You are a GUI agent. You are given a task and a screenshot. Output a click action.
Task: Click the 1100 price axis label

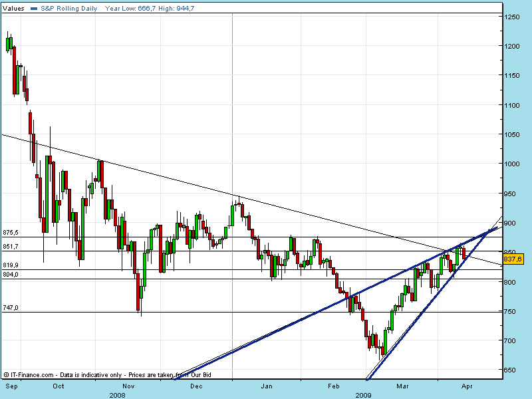(511, 105)
